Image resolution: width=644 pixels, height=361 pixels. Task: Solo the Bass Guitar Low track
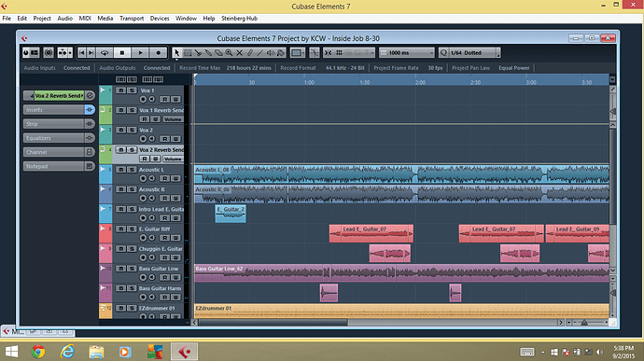point(132,268)
